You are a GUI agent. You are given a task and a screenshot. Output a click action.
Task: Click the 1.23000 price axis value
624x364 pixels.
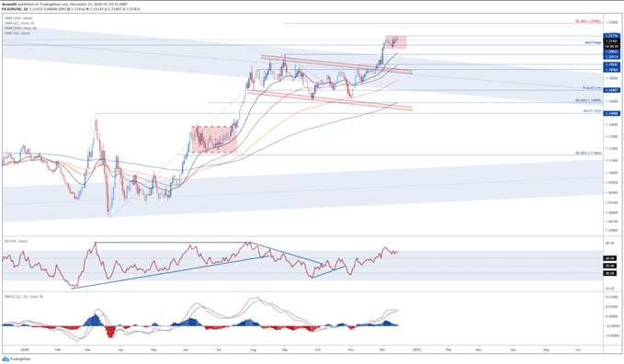point(612,23)
